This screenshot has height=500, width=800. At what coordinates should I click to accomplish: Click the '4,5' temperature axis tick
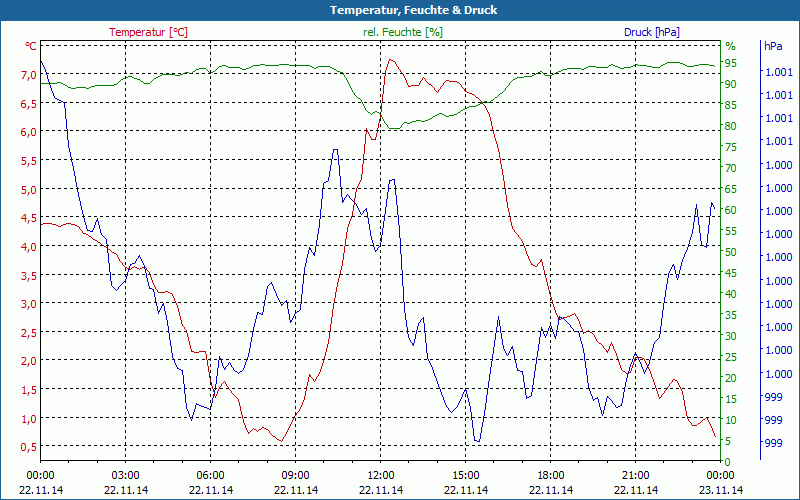[29, 218]
